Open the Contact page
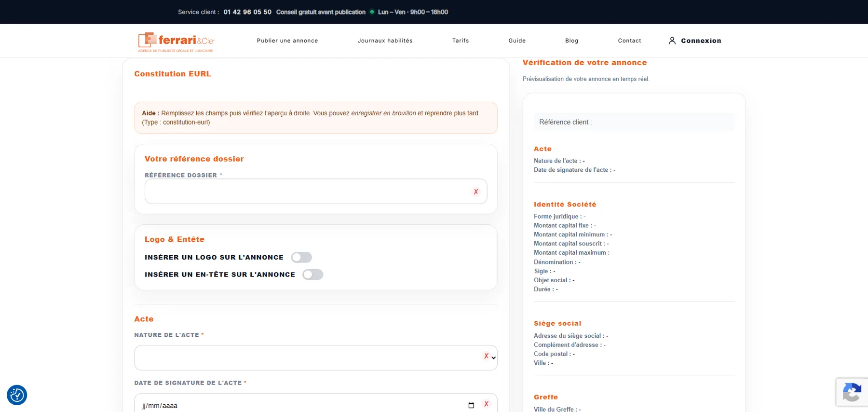 click(x=630, y=41)
